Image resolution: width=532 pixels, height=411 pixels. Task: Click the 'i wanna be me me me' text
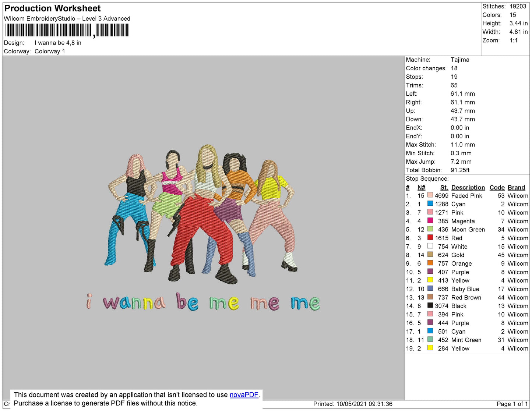[x=203, y=302]
